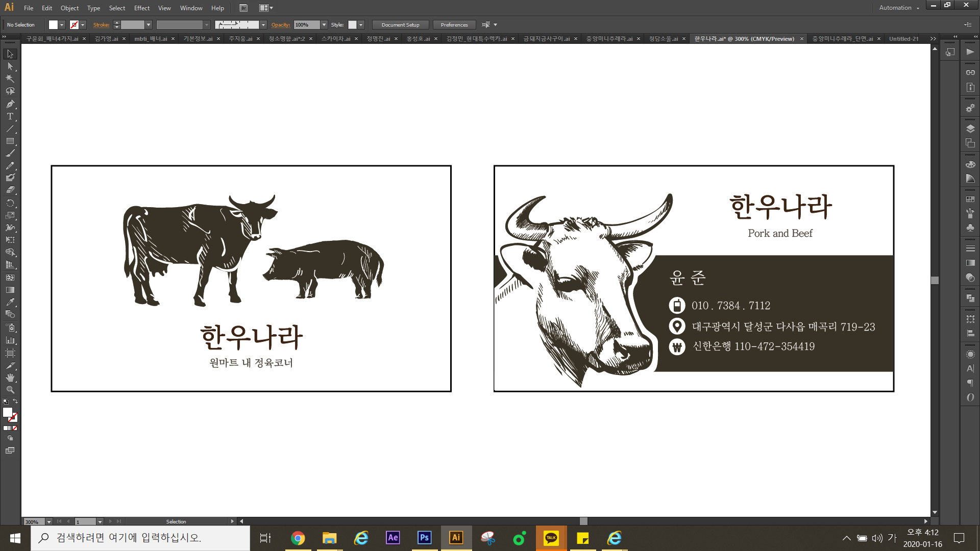Select the Scale tool
The width and height of the screenshot is (980, 551).
tap(10, 215)
